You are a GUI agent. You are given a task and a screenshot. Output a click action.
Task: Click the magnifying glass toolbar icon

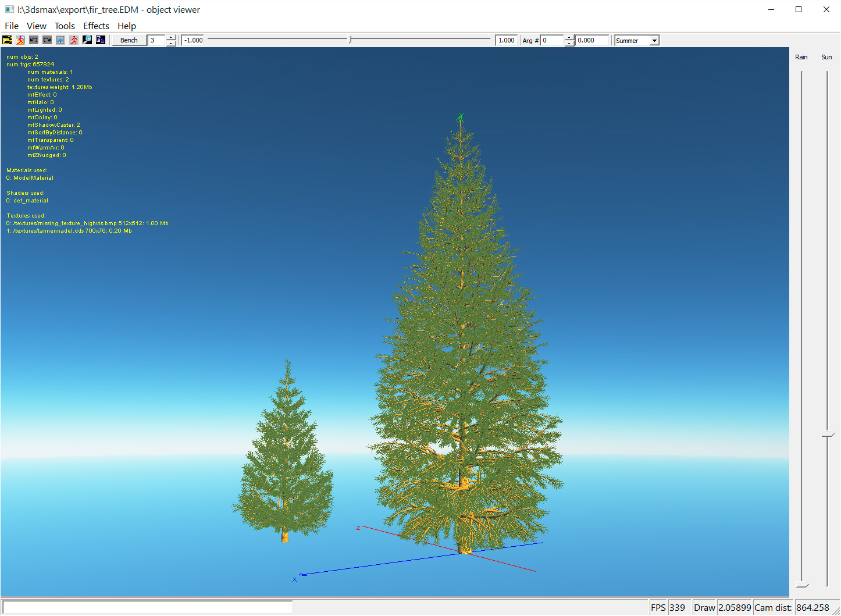87,40
